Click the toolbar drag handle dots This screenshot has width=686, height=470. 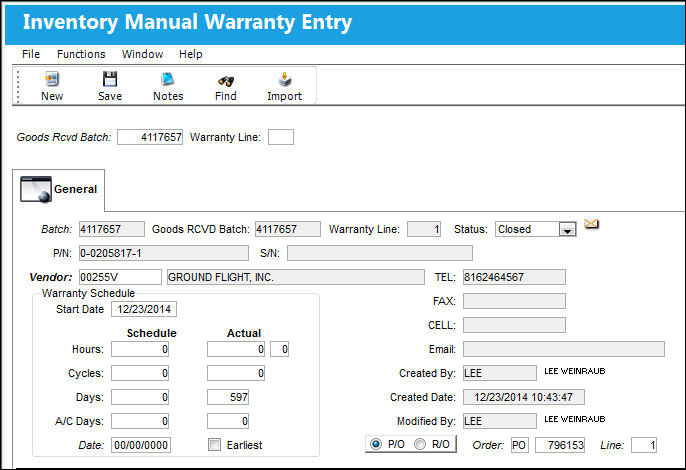[18, 87]
